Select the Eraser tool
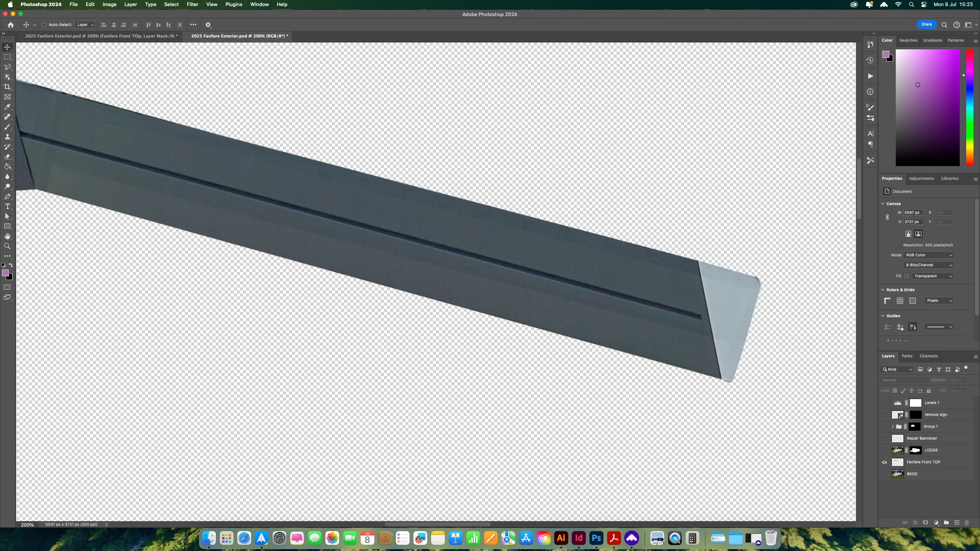 click(7, 157)
